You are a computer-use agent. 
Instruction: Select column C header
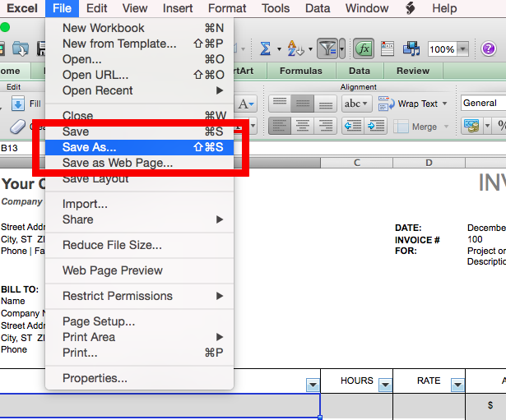coord(356,163)
